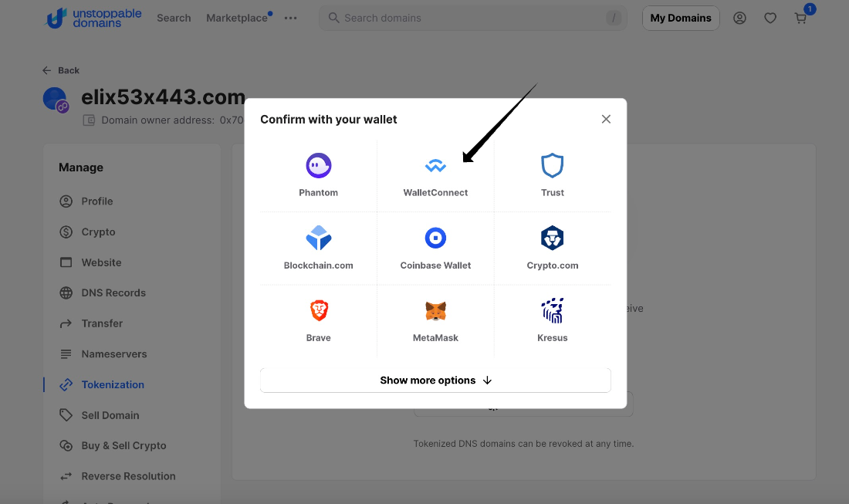Expand Show more options
Screen dimensions: 849x504
[x=435, y=380]
